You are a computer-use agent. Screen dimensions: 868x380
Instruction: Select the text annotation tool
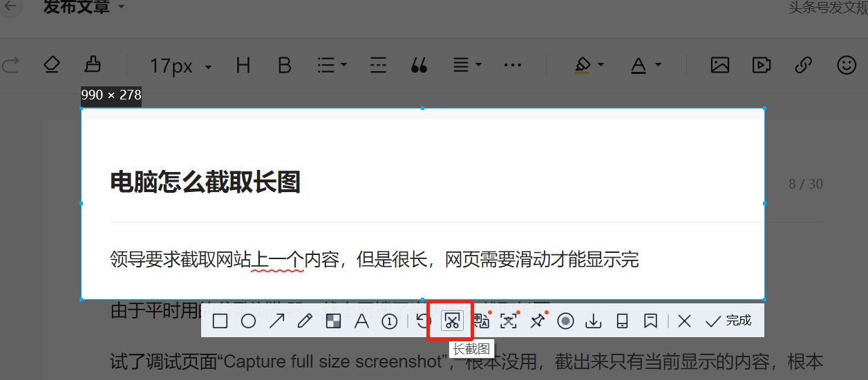tap(361, 321)
